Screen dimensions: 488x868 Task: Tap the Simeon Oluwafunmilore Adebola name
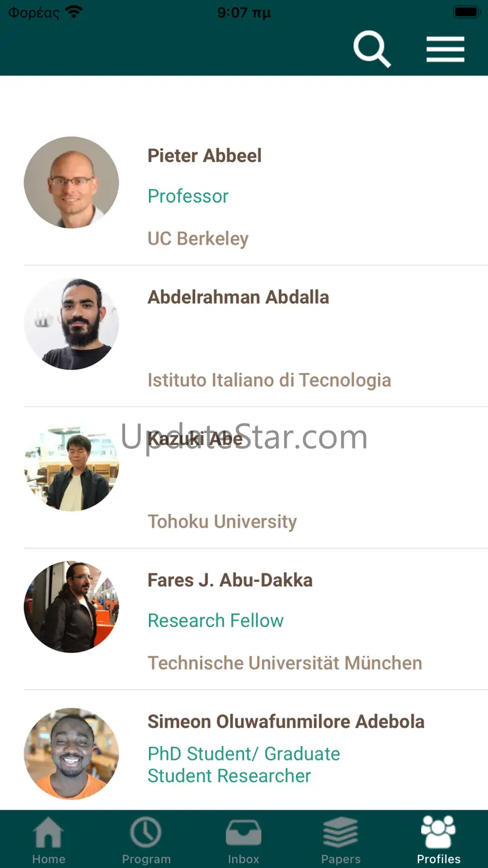tap(286, 722)
